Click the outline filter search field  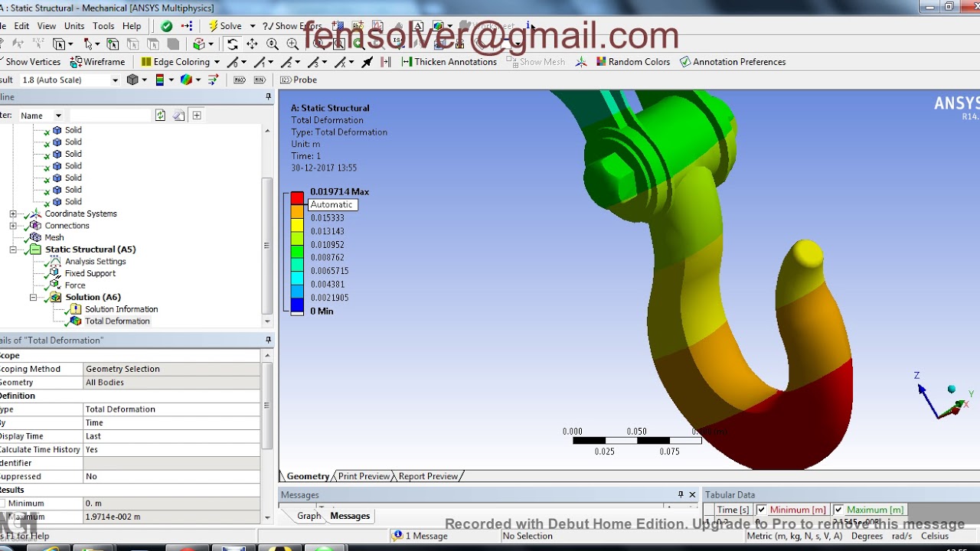click(110, 116)
